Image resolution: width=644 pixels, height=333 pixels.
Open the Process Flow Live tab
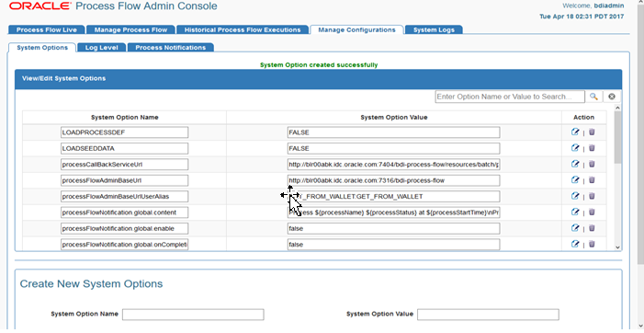(47, 29)
